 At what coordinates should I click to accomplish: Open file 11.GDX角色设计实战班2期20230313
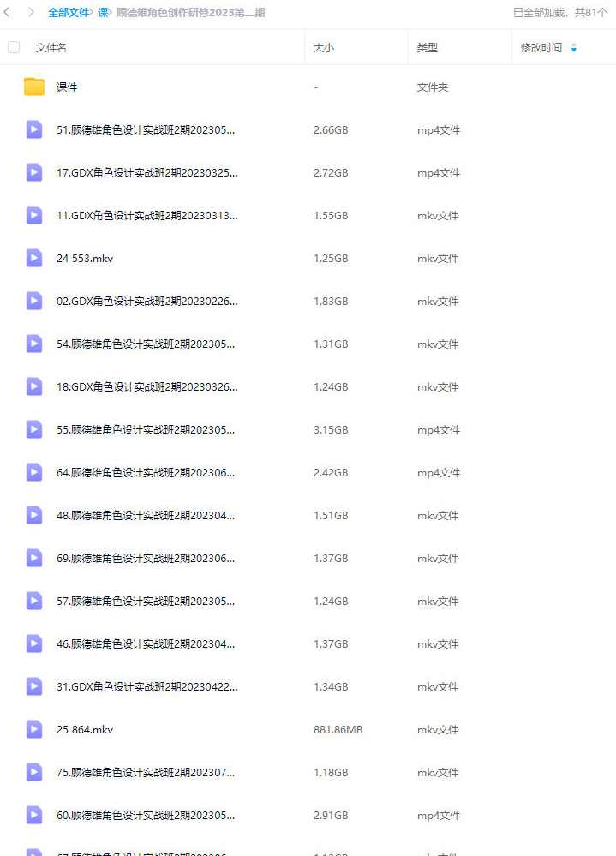(147, 216)
